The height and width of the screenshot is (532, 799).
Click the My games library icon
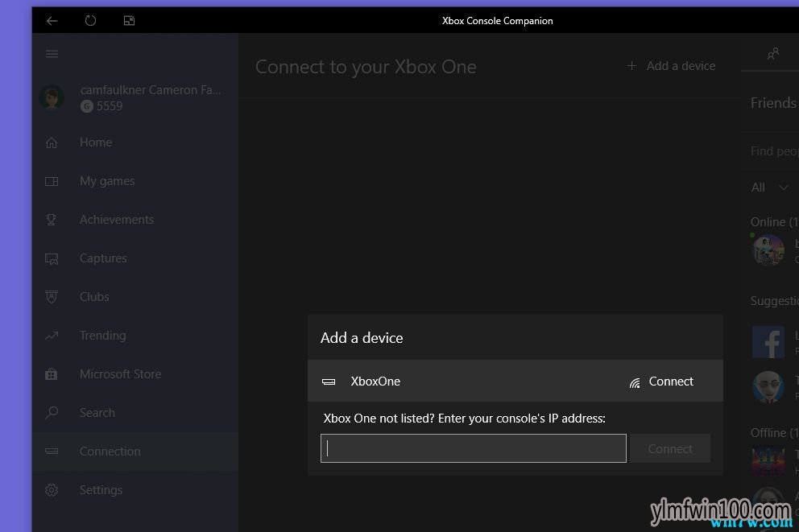[52, 181]
